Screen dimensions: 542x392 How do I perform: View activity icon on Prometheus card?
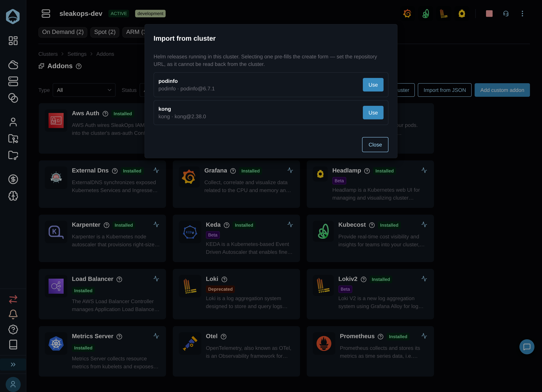pos(424,336)
